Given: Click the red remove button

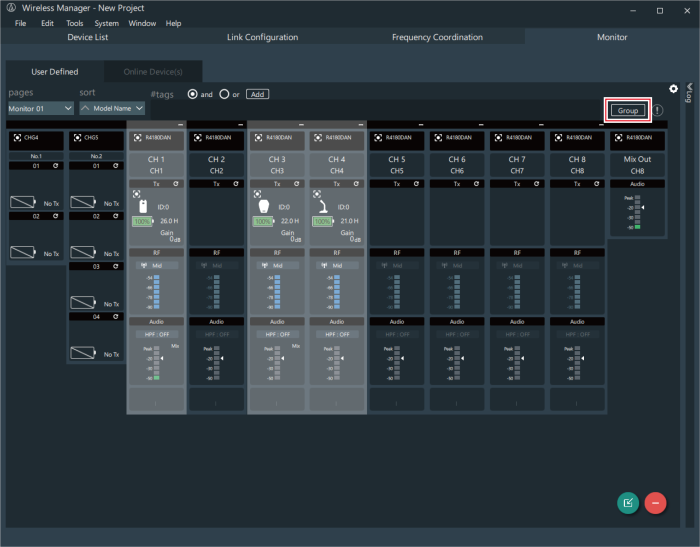Looking at the screenshot, I should pos(655,503).
